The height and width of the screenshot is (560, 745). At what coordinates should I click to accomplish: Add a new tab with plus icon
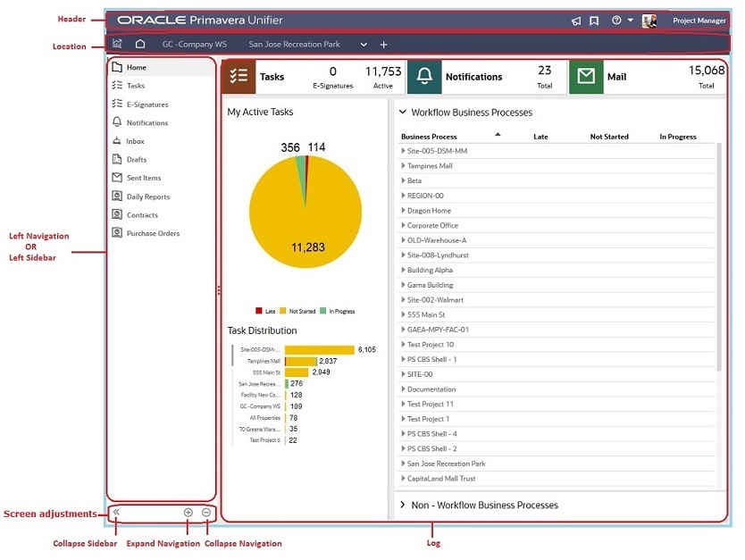[383, 45]
